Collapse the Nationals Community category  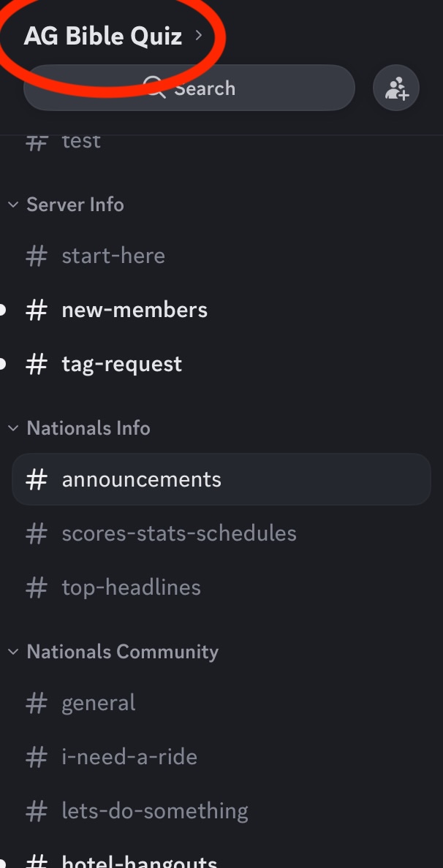pyautogui.click(x=12, y=652)
